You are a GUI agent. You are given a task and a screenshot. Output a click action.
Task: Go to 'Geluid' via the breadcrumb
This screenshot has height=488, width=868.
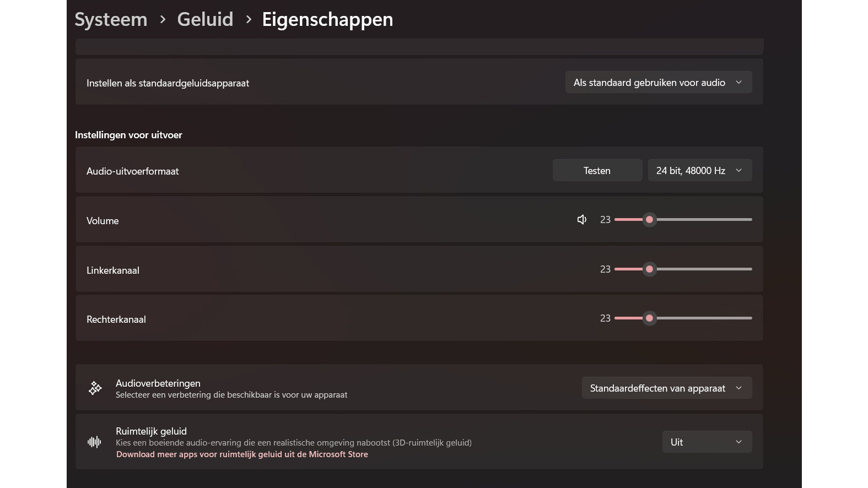coord(204,19)
